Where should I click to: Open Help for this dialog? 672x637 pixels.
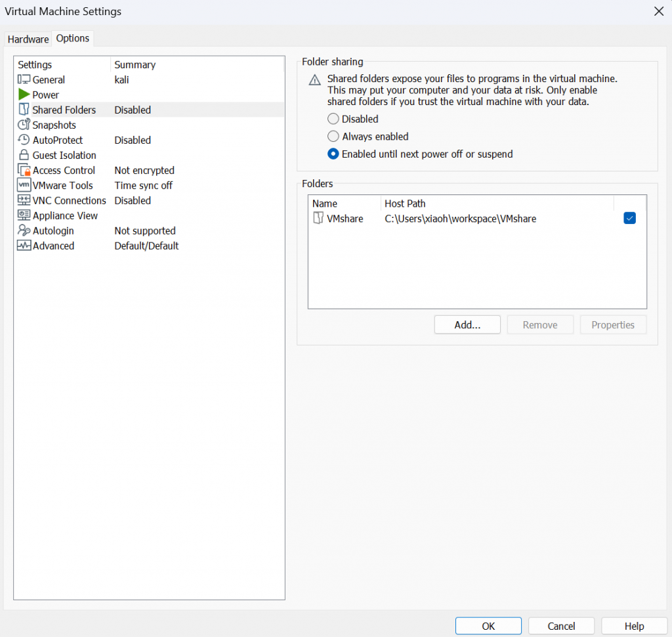[x=634, y=626]
